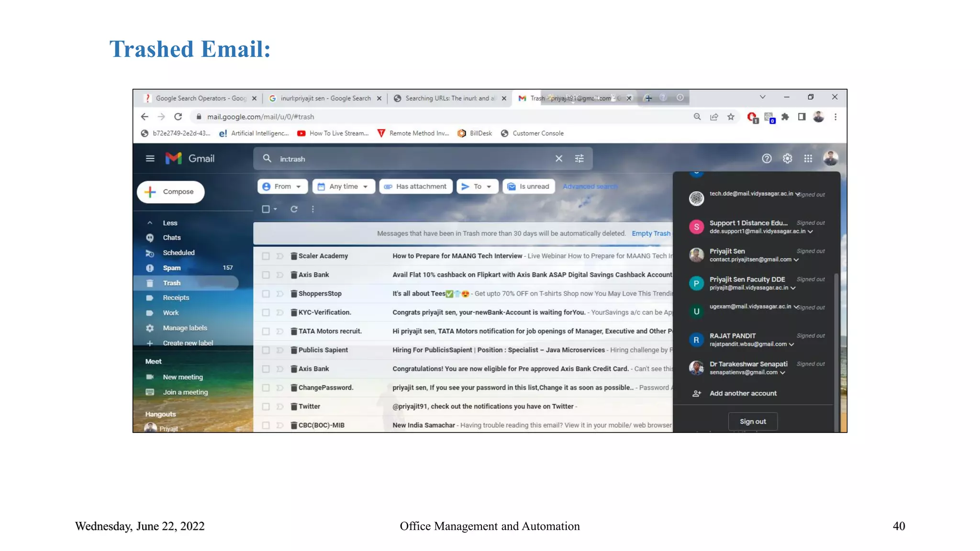
Task: Open the browser extensions puzzle icon
Action: (x=785, y=117)
